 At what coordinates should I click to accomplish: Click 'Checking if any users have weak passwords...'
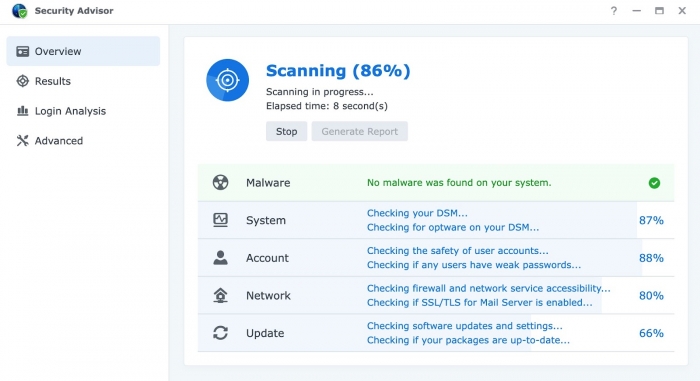point(474,265)
